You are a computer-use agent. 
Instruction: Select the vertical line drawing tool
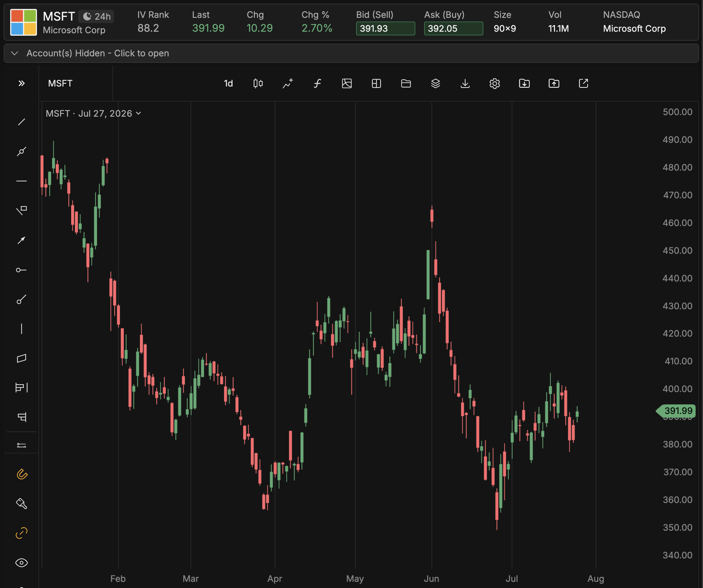(22, 329)
